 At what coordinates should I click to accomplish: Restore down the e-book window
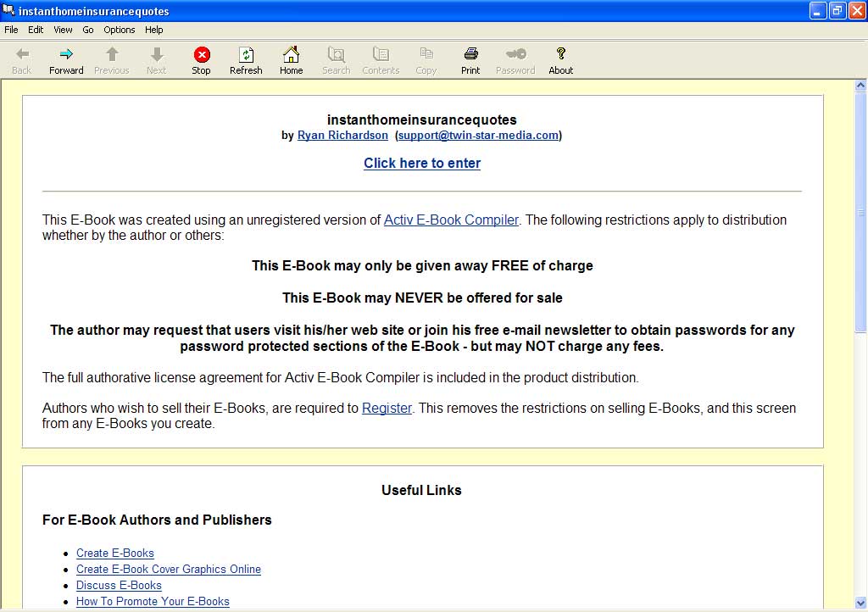point(837,10)
